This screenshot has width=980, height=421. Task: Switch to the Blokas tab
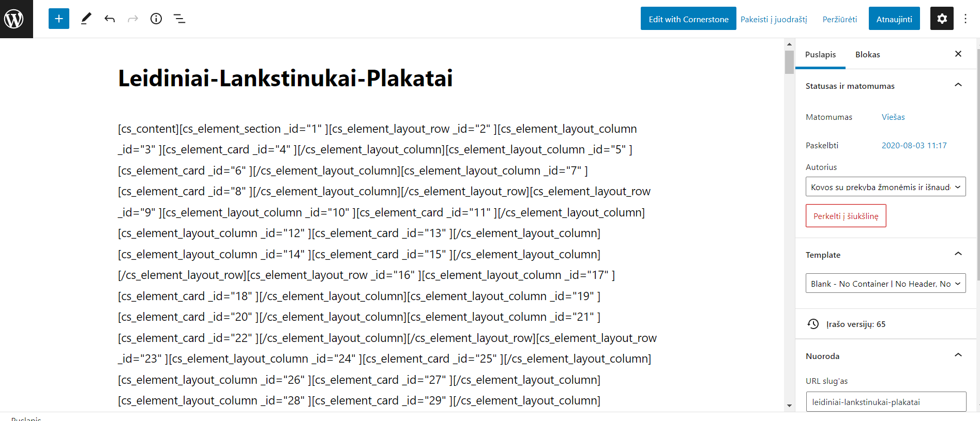(x=867, y=54)
